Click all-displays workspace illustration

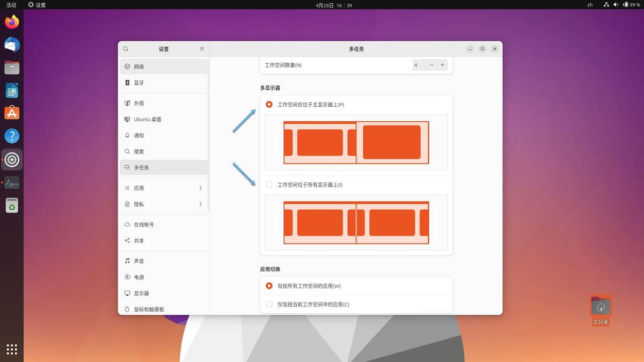(356, 223)
